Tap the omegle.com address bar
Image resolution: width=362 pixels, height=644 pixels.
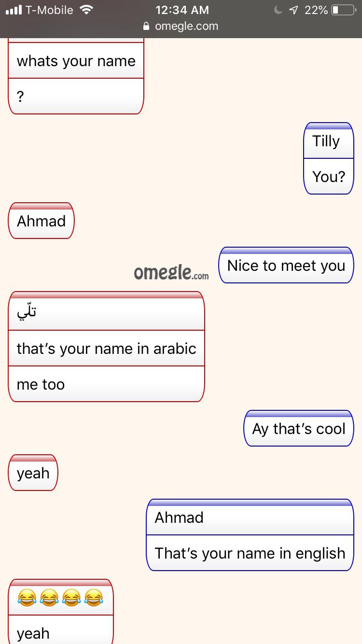(x=186, y=26)
